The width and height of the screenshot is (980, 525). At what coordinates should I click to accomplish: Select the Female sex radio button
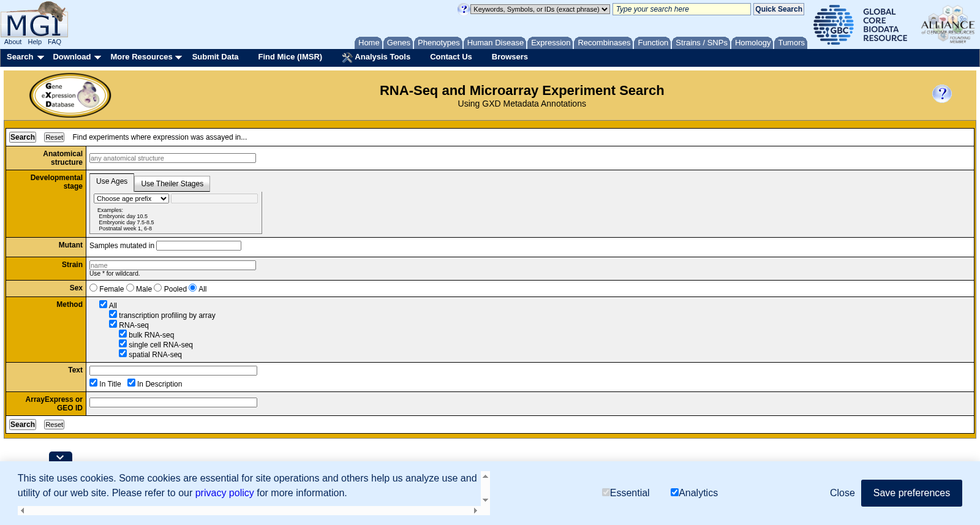[94, 288]
